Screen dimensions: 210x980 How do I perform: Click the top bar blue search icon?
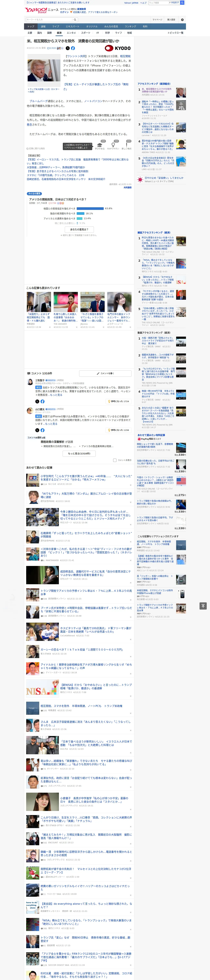(x=182, y=3)
